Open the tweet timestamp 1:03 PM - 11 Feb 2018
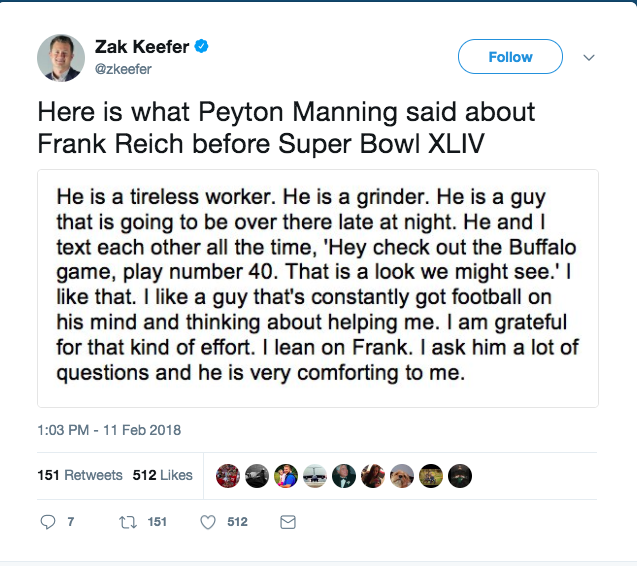This screenshot has height=566, width=637. [109, 430]
